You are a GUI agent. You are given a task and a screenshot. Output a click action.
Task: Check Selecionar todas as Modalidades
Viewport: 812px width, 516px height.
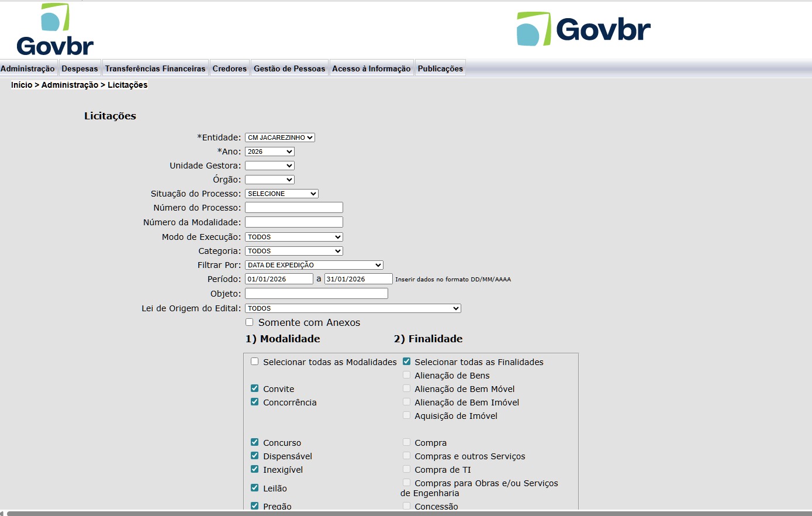pos(254,362)
